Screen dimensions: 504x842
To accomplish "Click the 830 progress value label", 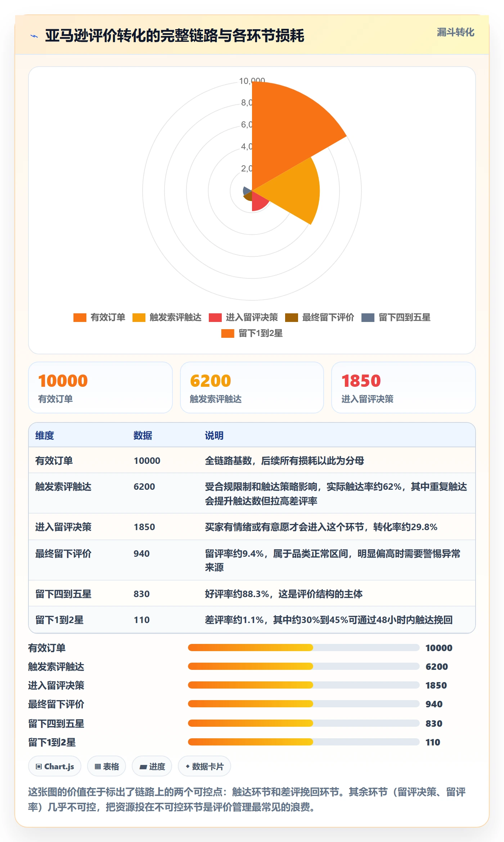I will pyautogui.click(x=434, y=724).
